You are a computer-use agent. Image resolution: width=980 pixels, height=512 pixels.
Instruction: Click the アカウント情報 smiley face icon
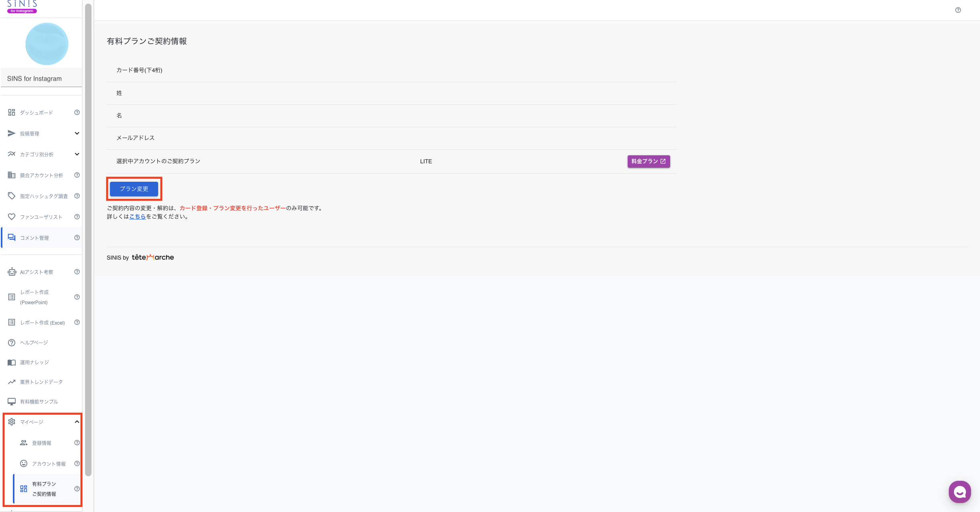click(x=24, y=463)
